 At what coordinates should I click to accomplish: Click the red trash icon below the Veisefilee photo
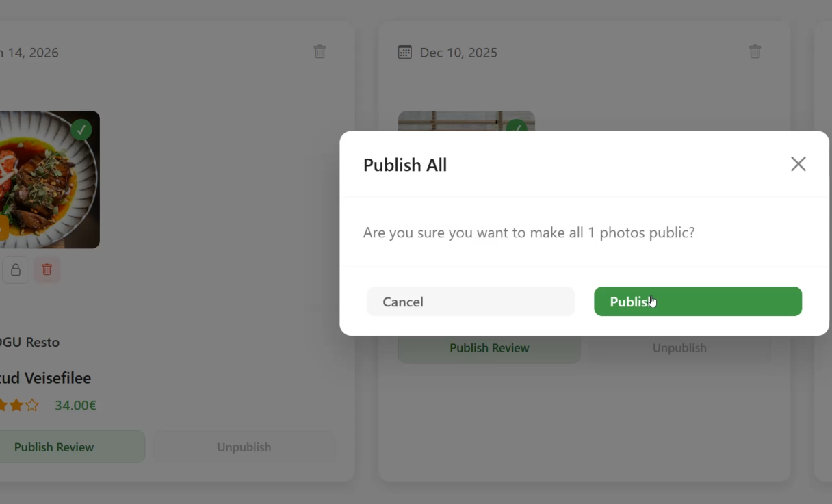click(x=47, y=269)
